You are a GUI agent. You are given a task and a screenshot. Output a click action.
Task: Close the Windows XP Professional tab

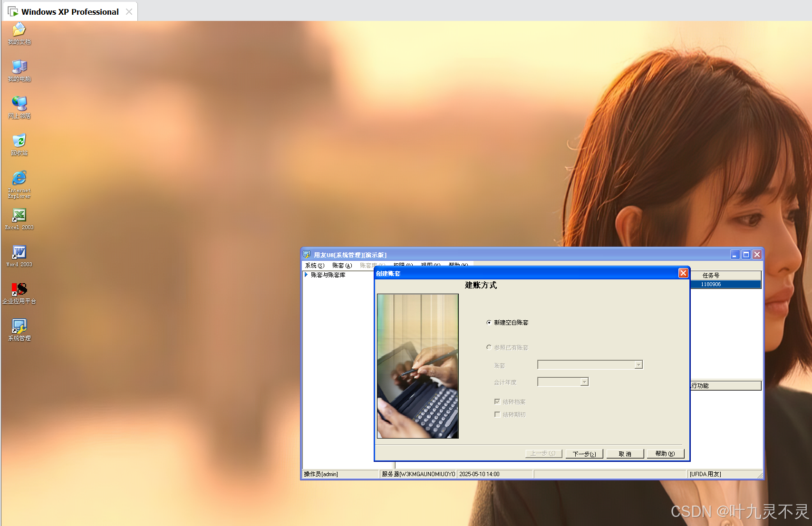pos(129,11)
